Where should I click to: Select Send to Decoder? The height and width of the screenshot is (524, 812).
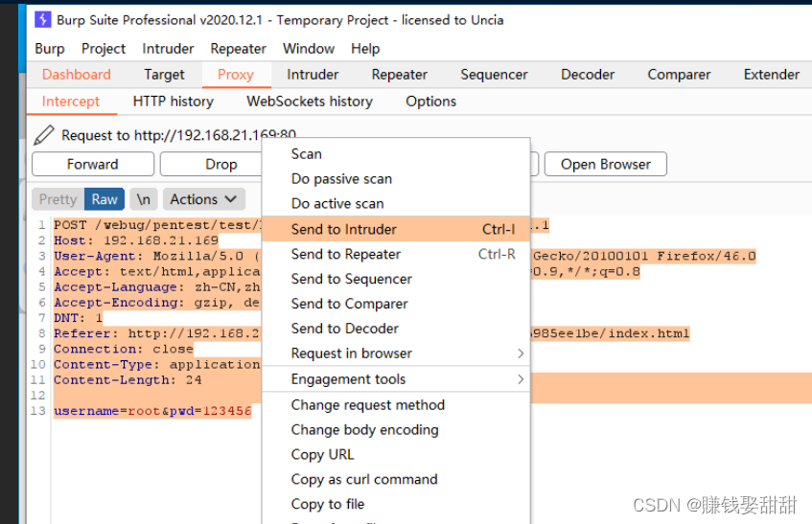point(396,329)
